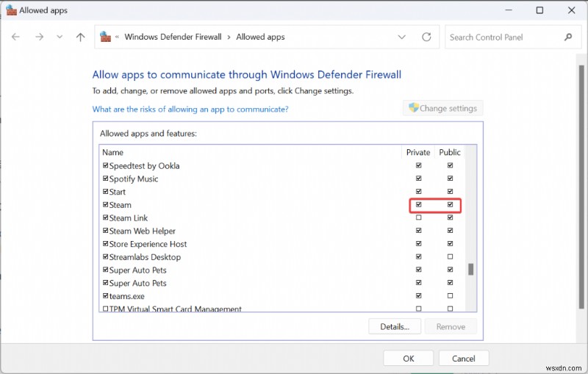The height and width of the screenshot is (374, 588).
Task: Toggle Spotify Music name checkbox
Action: (105, 179)
